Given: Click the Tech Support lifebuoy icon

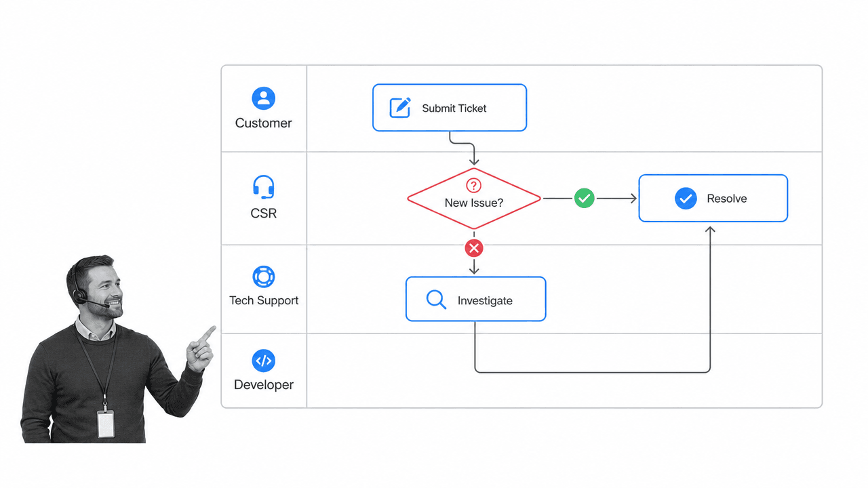Looking at the screenshot, I should [264, 277].
